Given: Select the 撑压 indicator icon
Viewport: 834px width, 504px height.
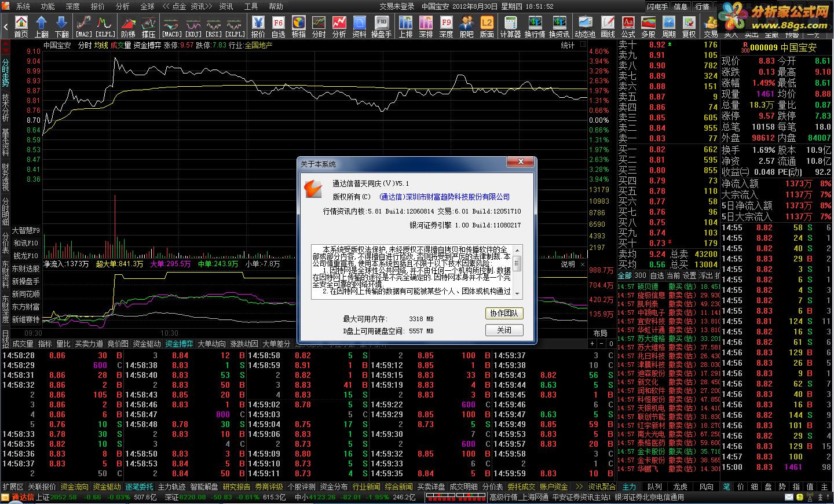Looking at the screenshot, I should click(149, 27).
